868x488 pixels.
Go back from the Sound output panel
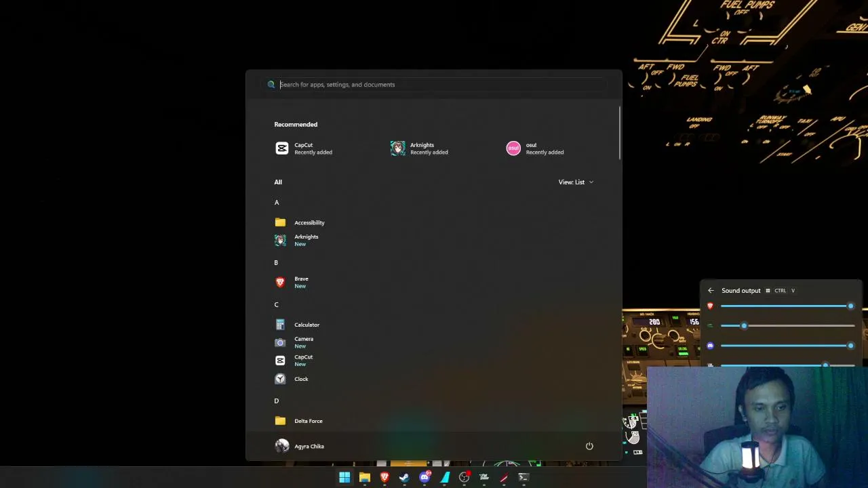[711, 291]
